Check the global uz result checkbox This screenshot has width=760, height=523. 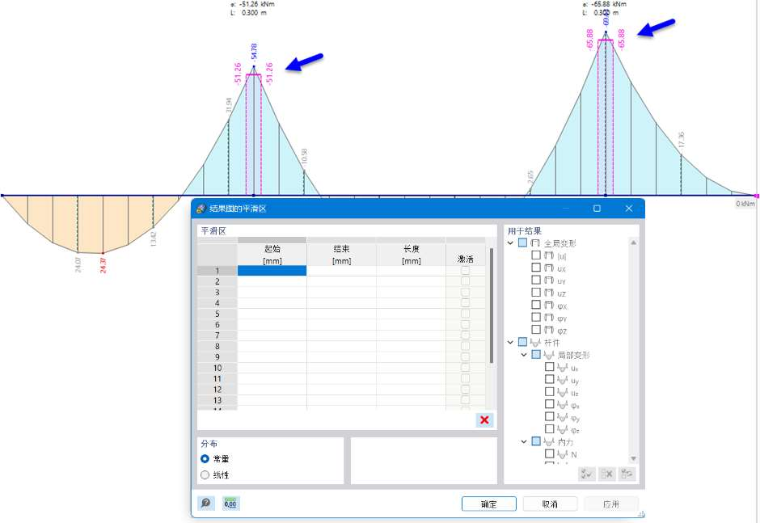point(536,293)
